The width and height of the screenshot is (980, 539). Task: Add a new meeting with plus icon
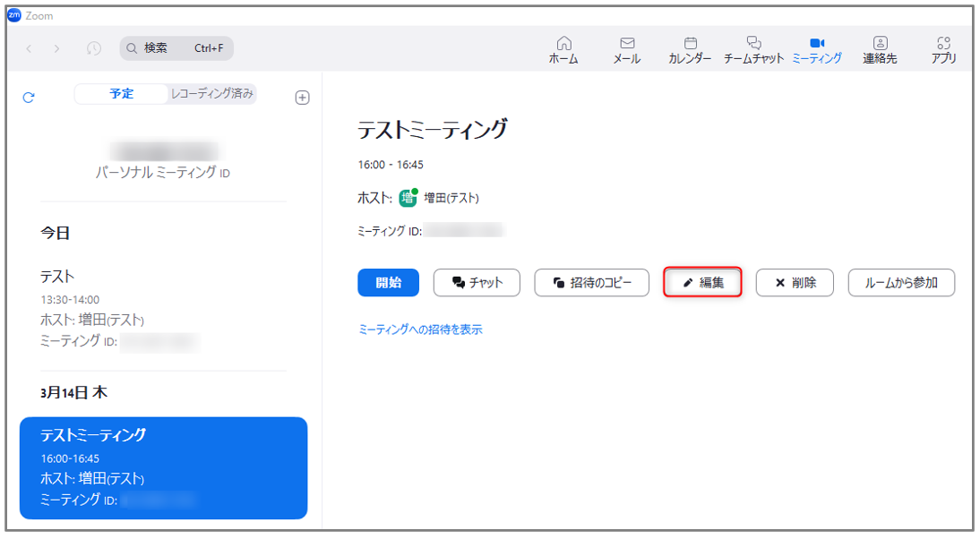tap(303, 98)
